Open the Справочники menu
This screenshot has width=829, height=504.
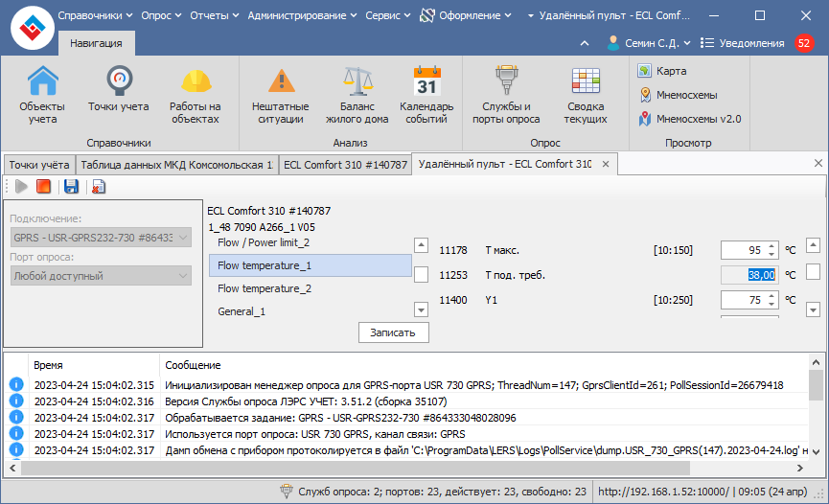[95, 16]
